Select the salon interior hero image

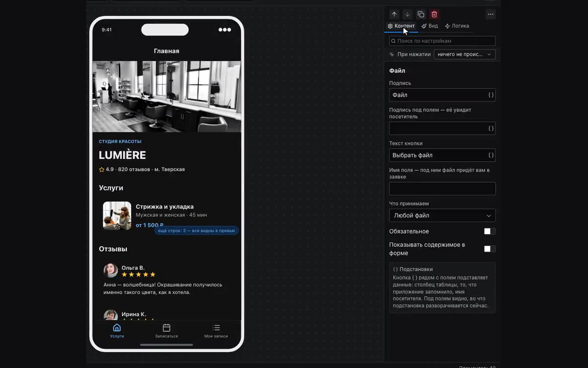click(167, 97)
